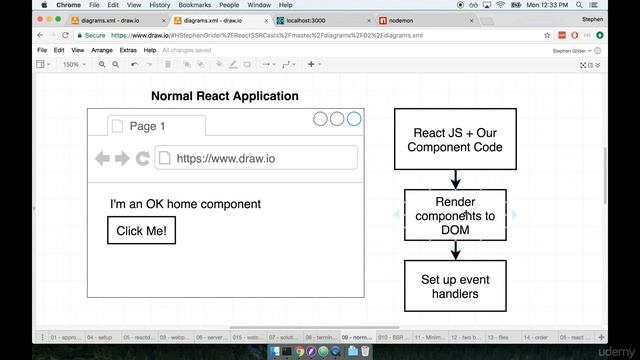Open the connection arrow style dropdown
This screenshot has width=640, height=360.
pyautogui.click(x=269, y=64)
